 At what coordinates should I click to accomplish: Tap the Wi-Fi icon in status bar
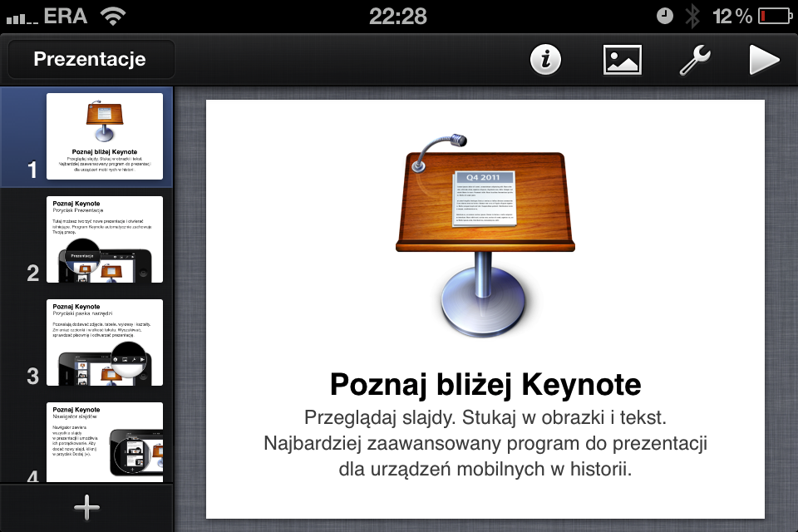[113, 17]
